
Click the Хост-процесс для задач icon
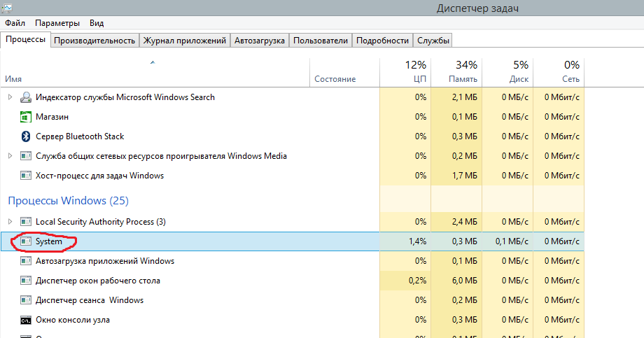click(x=26, y=176)
